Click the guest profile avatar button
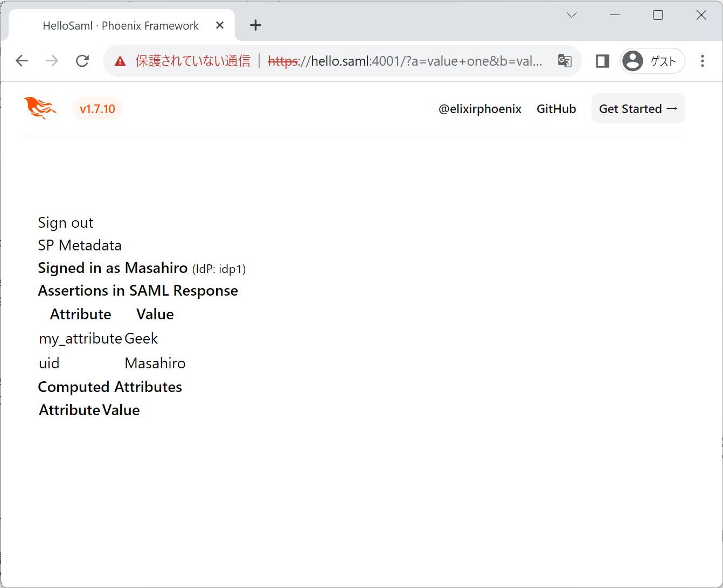This screenshot has height=588, width=723. (652, 61)
